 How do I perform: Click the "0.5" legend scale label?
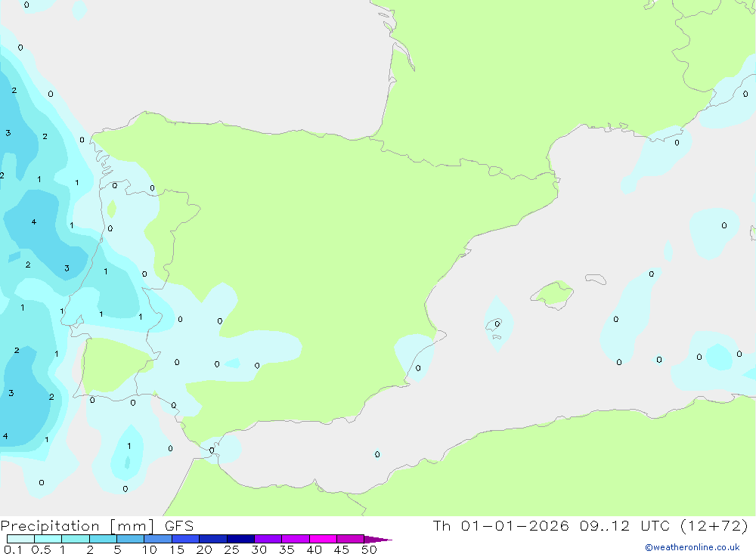tap(41, 549)
